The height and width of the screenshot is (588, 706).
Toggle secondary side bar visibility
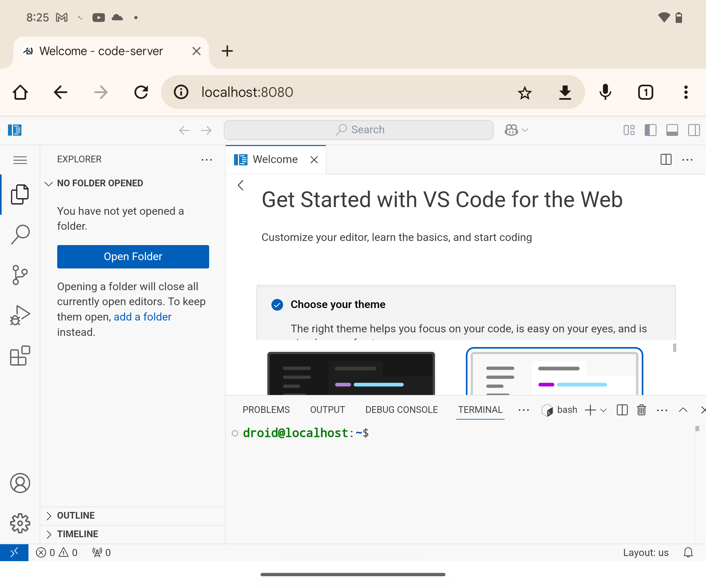tap(694, 130)
